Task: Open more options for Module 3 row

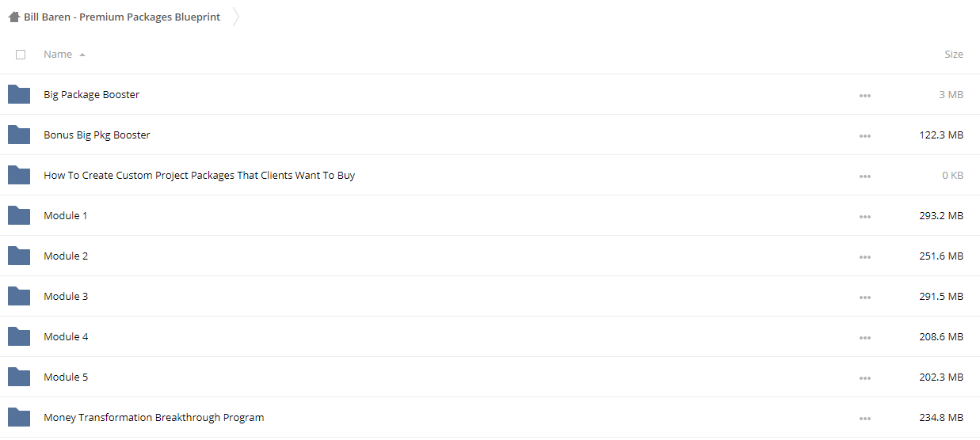Action: [x=864, y=298]
